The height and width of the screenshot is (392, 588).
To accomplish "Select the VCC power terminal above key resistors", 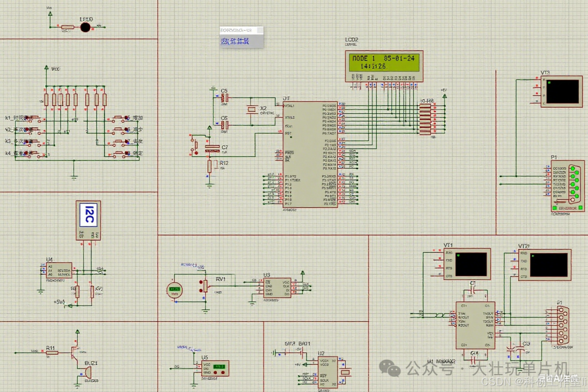I will point(46,68).
